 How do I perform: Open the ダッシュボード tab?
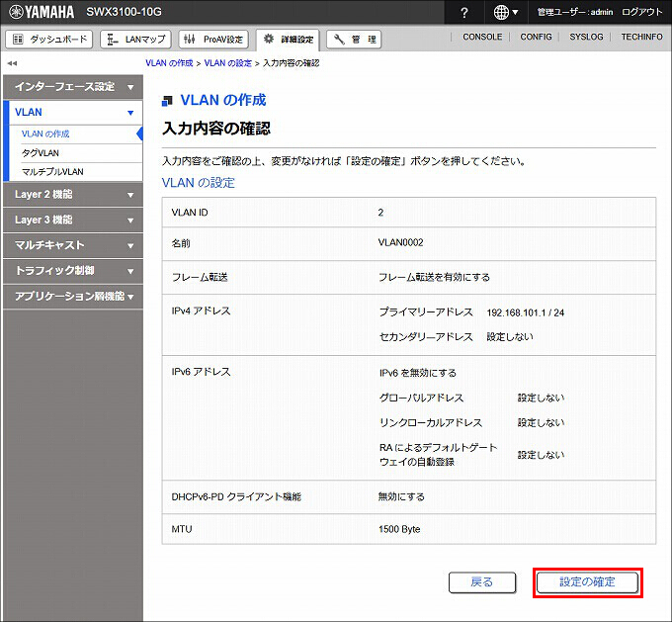point(49,40)
